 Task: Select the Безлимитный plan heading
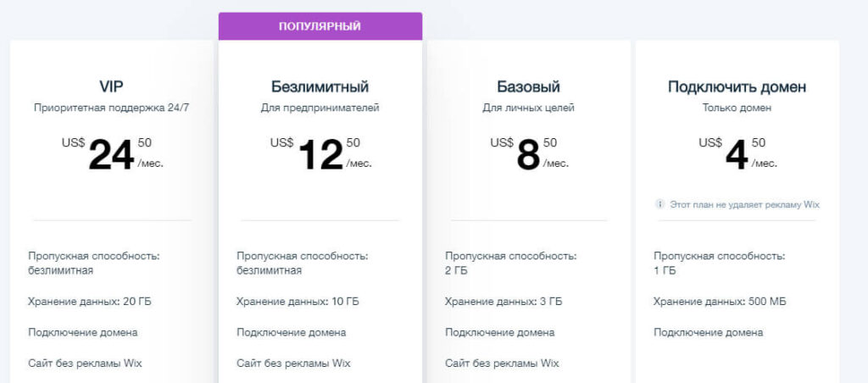coord(320,86)
